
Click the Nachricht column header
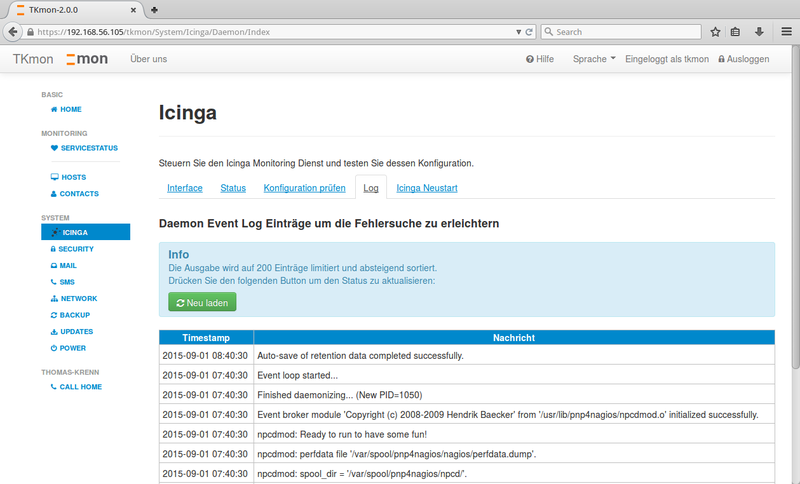[x=514, y=338]
